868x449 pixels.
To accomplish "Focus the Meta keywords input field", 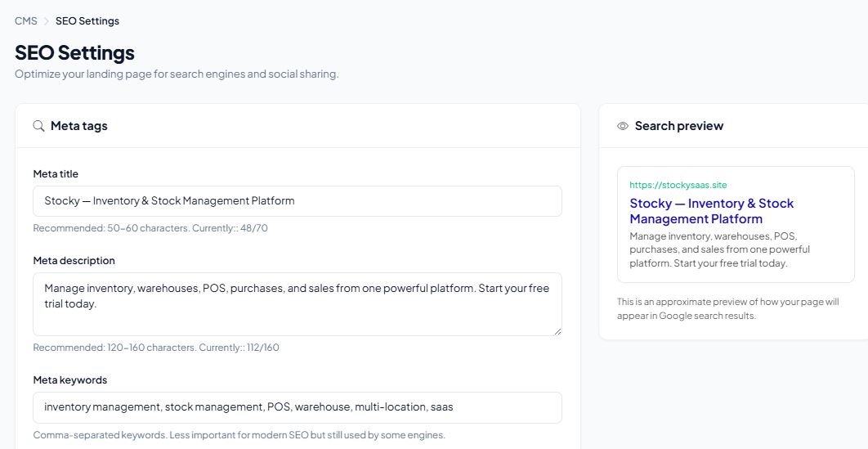I will [298, 407].
